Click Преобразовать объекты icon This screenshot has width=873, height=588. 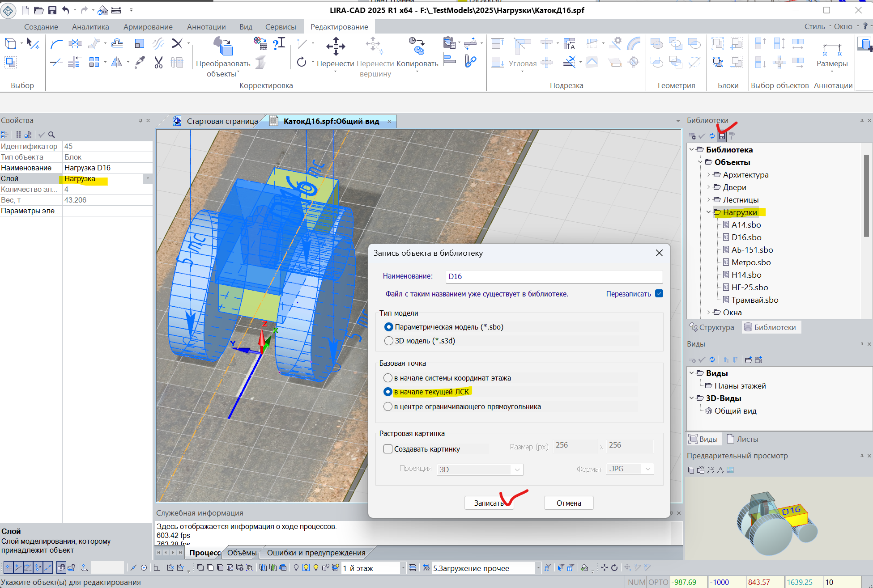(223, 46)
